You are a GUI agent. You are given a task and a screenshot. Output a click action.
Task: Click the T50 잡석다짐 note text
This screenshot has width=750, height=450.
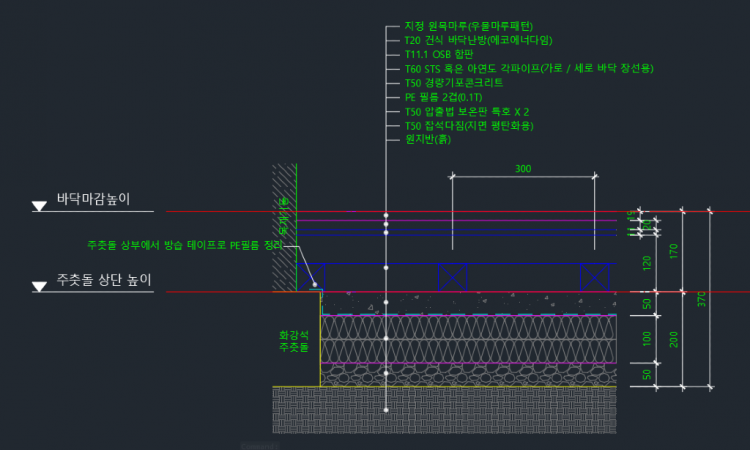(469, 126)
